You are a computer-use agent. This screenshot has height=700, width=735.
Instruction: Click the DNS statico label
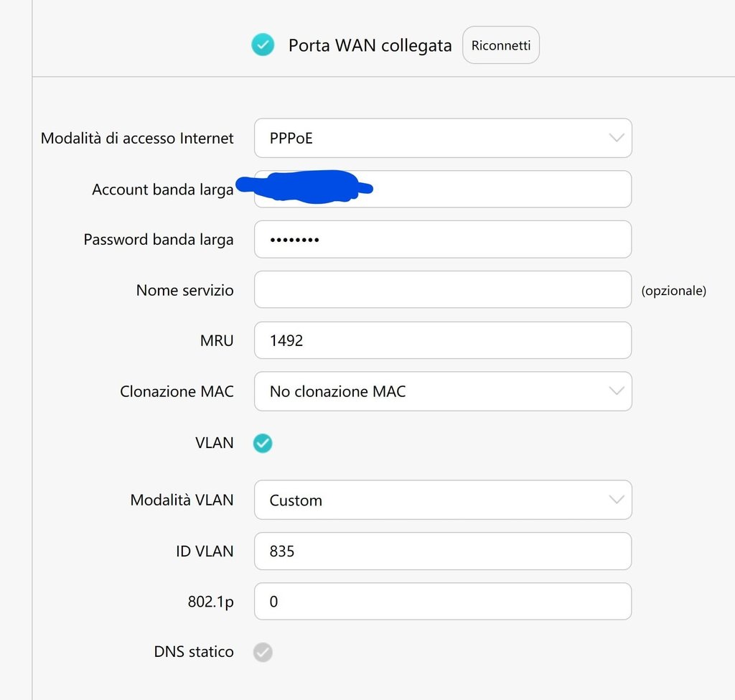click(193, 652)
